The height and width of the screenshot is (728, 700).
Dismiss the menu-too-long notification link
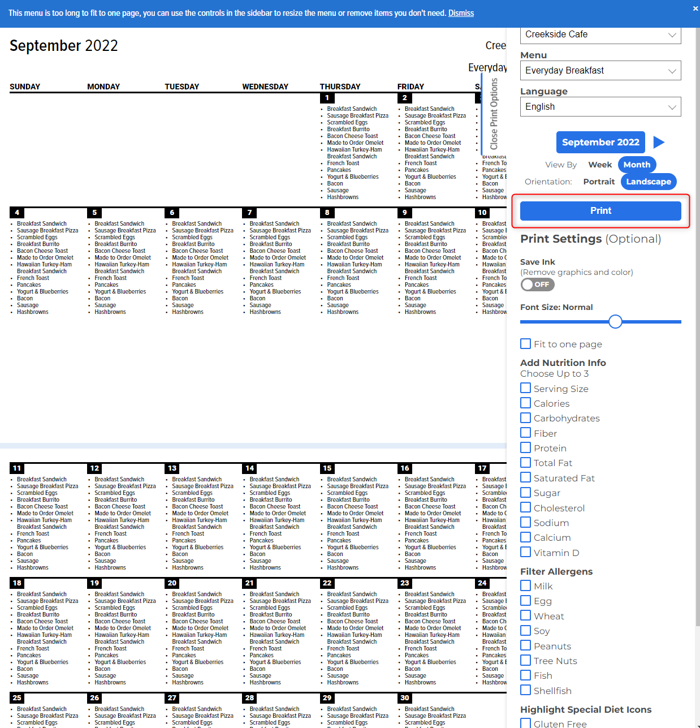(461, 13)
